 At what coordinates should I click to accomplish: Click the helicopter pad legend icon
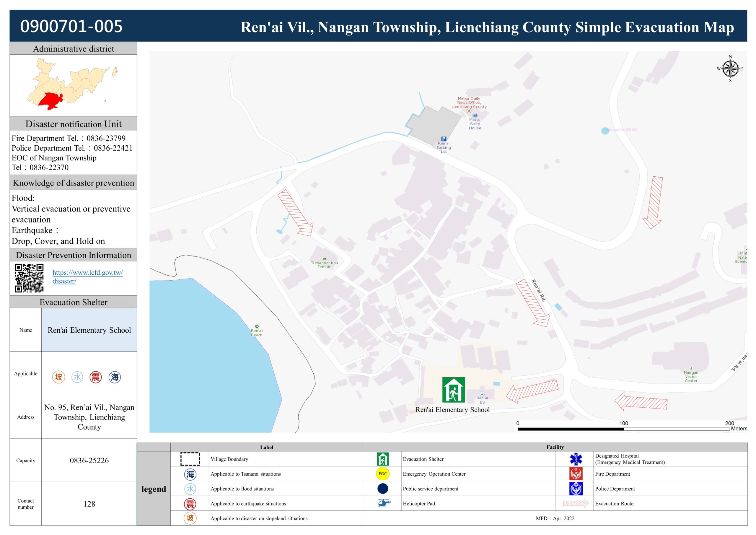pyautogui.click(x=384, y=503)
